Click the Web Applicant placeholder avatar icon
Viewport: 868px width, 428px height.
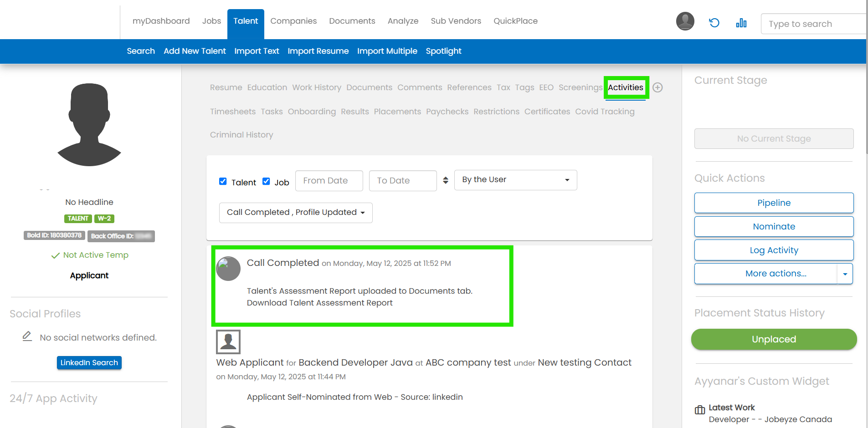[228, 341]
